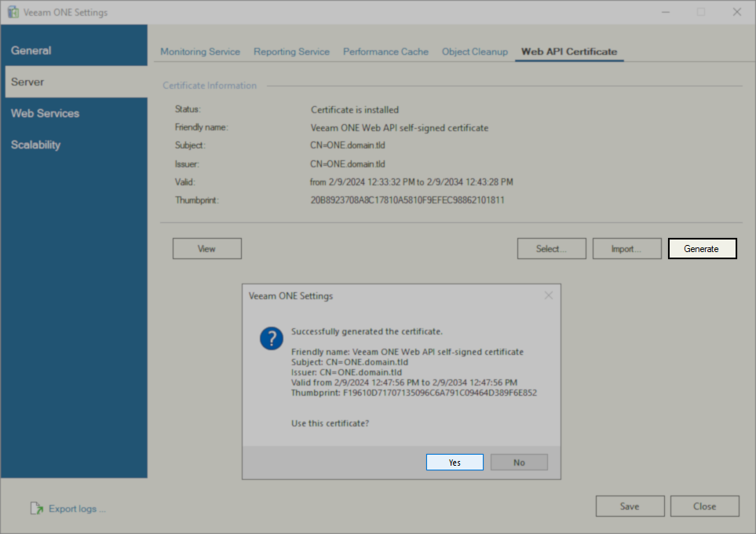The height and width of the screenshot is (534, 756).
Task: Click the Veeam ONE Settings title bar icon
Action: pos(13,12)
